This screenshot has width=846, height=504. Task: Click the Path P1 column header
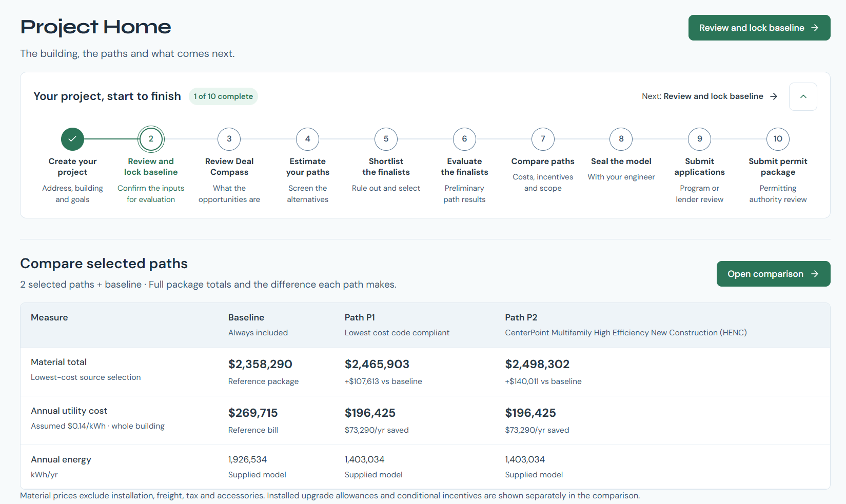(360, 317)
